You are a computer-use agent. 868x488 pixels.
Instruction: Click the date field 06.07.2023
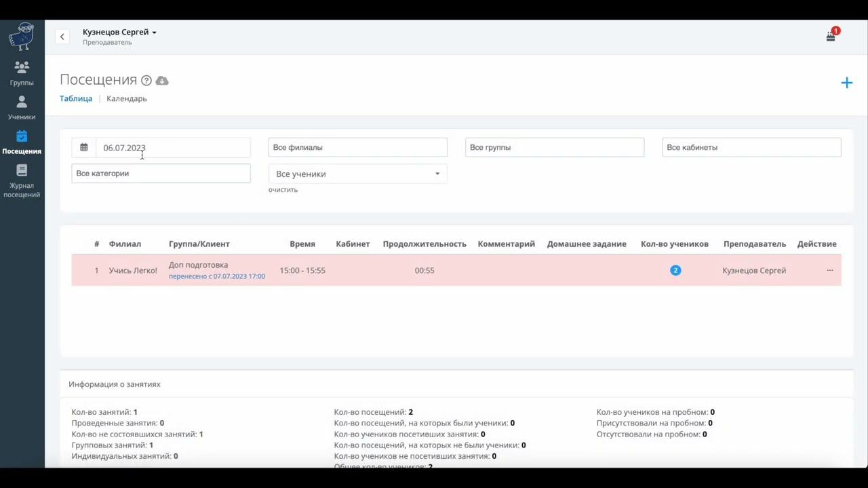click(173, 148)
